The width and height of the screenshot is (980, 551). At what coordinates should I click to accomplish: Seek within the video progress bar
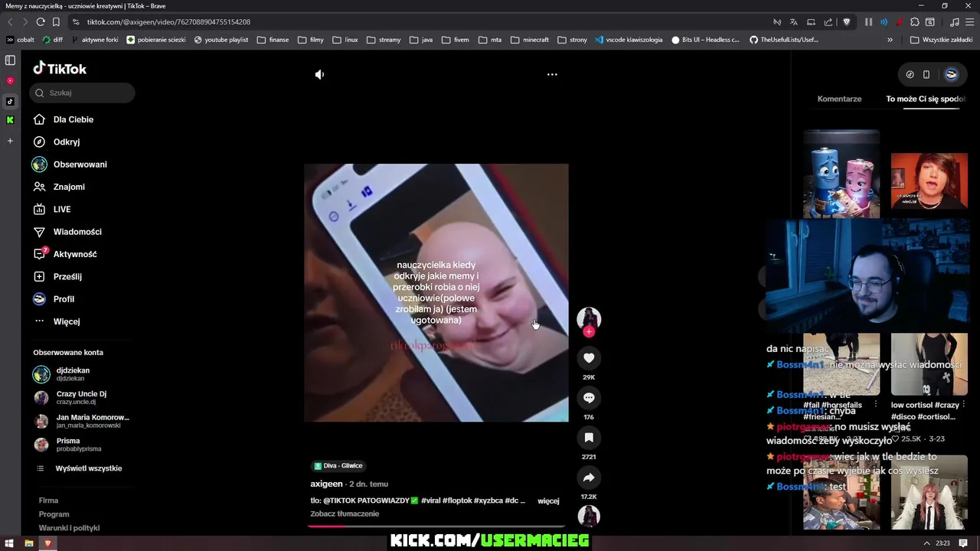(436, 527)
